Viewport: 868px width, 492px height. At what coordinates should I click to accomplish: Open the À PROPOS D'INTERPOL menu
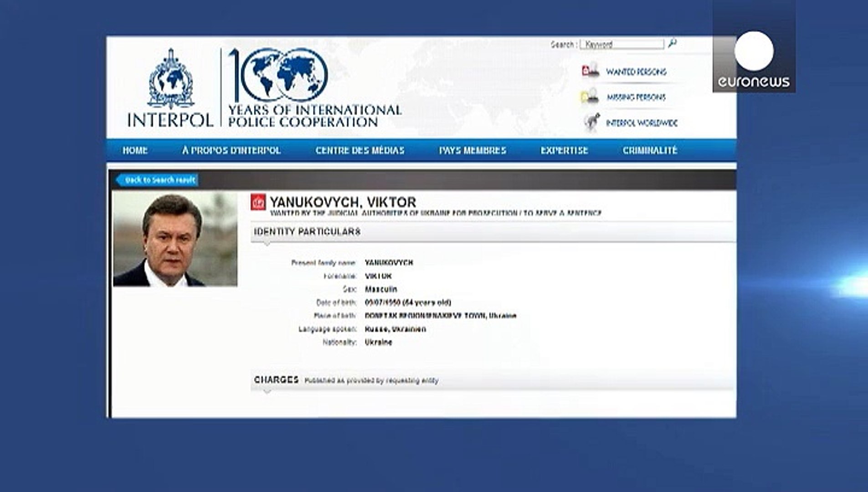click(231, 150)
